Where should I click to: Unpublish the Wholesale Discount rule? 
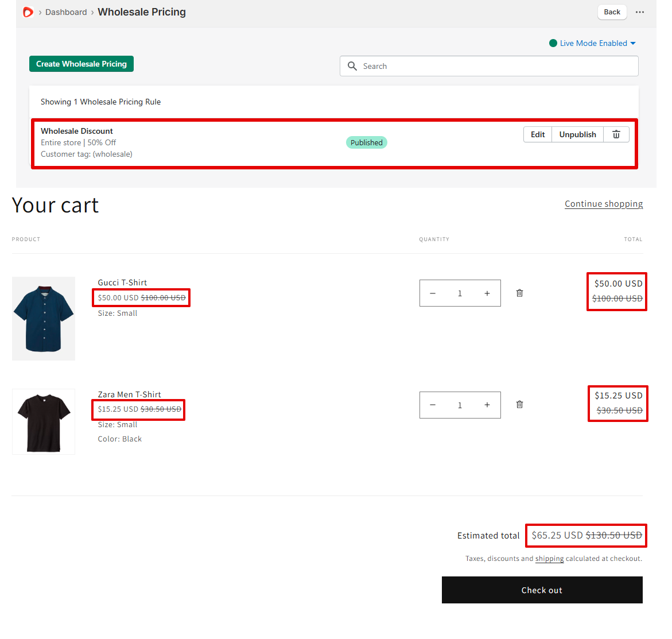pos(577,134)
